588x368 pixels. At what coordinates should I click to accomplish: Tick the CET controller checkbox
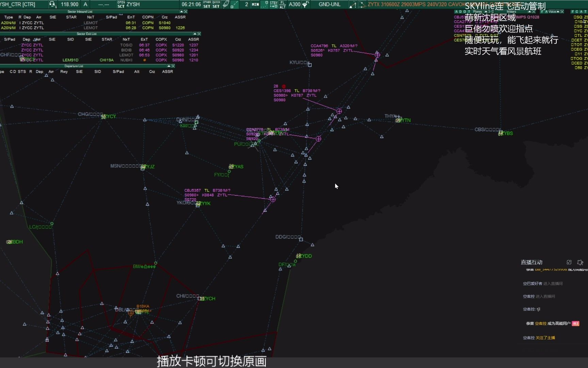(x=572, y=40)
